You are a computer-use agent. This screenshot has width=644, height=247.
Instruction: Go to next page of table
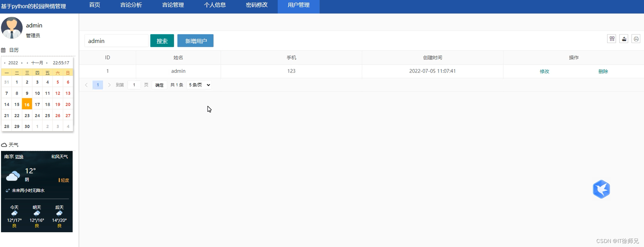(x=109, y=85)
